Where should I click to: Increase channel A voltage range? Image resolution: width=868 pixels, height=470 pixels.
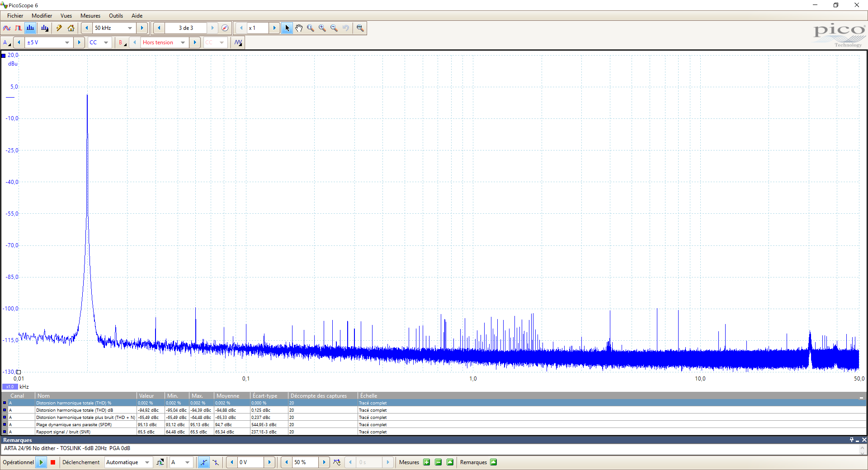79,42
